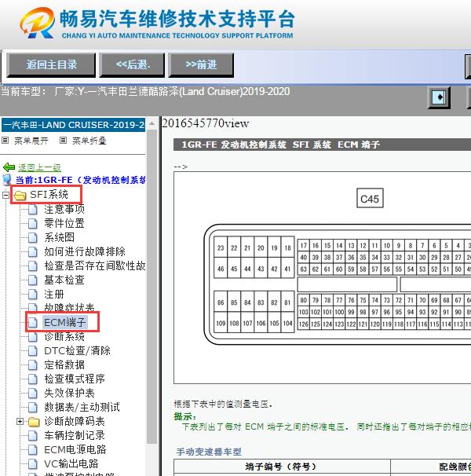Open the 系统图 page

coord(59,237)
